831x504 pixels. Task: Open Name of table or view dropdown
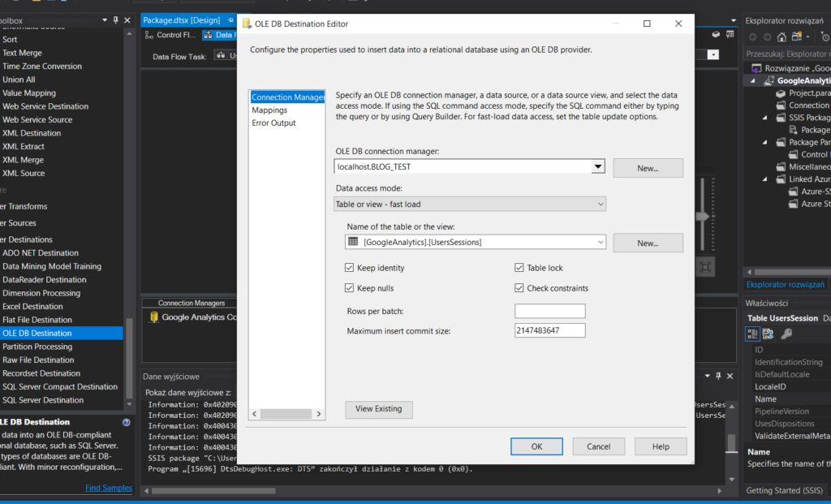coord(600,242)
